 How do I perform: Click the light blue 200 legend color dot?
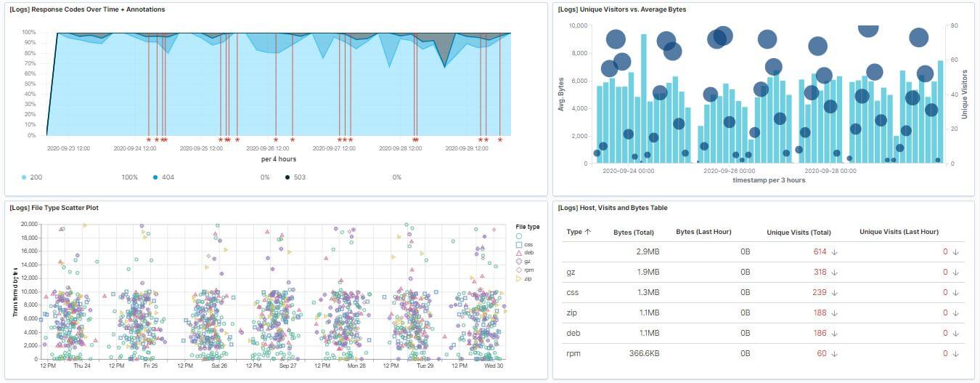tap(24, 177)
